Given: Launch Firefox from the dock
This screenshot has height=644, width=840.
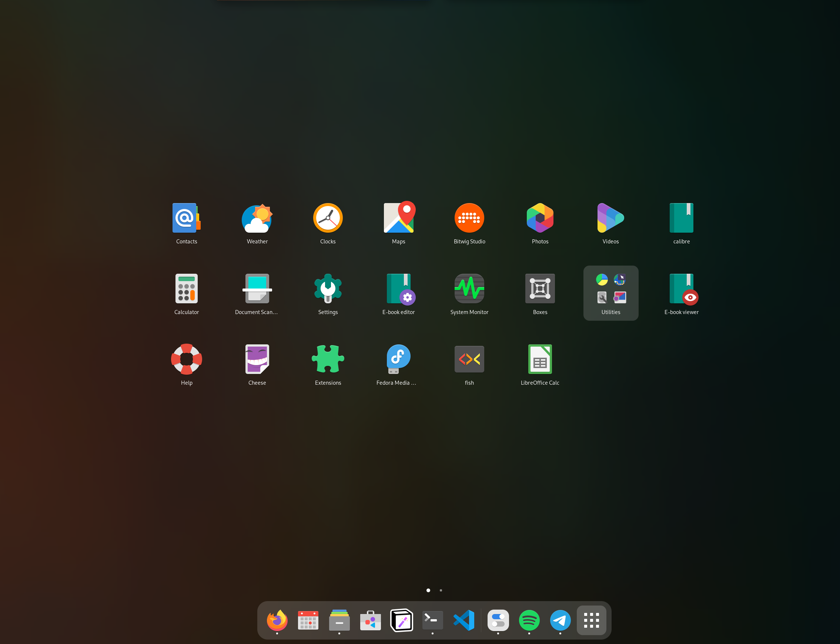Looking at the screenshot, I should 277,620.
